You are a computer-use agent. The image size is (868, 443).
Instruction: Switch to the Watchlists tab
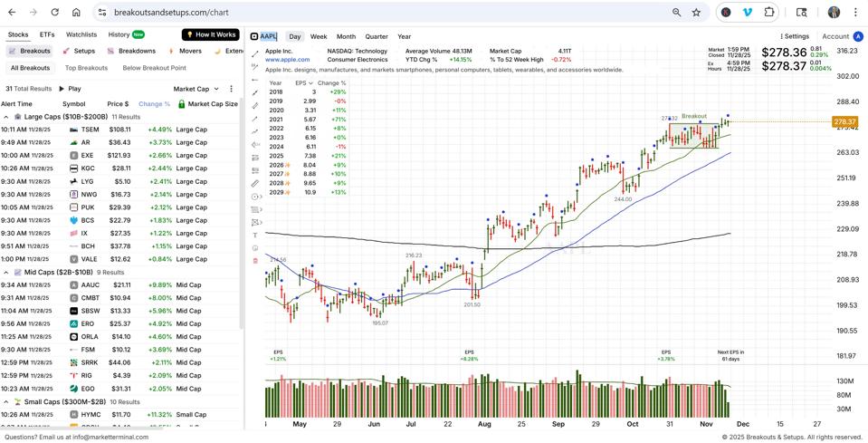81,35
